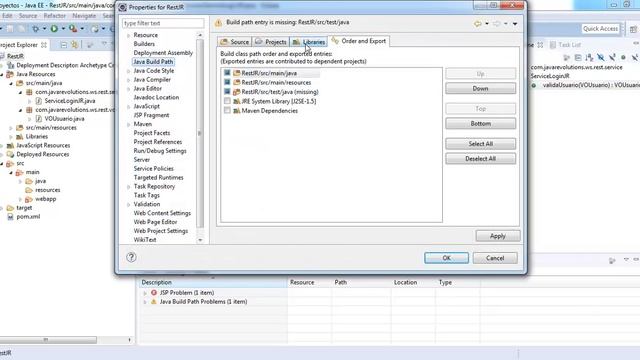Click the build path warning icon in dialog header
This screenshot has width=640, height=360.
[x=218, y=23]
